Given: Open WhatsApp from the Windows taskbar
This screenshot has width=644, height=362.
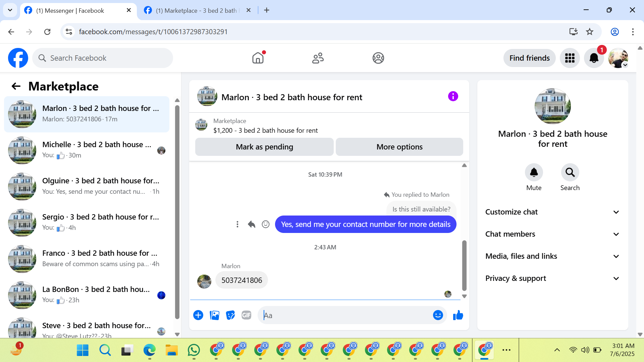Looking at the screenshot, I should 194,350.
